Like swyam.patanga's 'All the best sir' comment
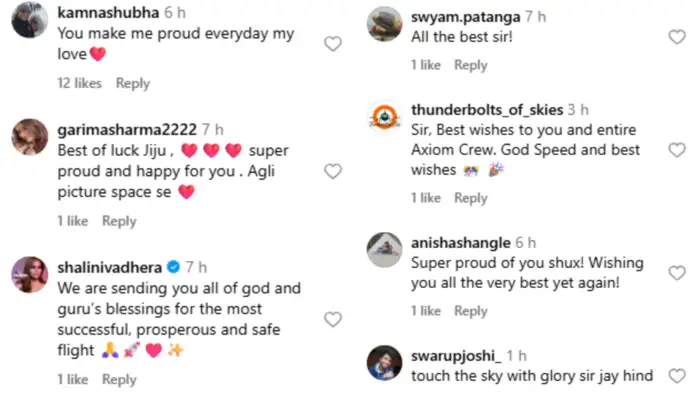The width and height of the screenshot is (700, 394). point(677,37)
